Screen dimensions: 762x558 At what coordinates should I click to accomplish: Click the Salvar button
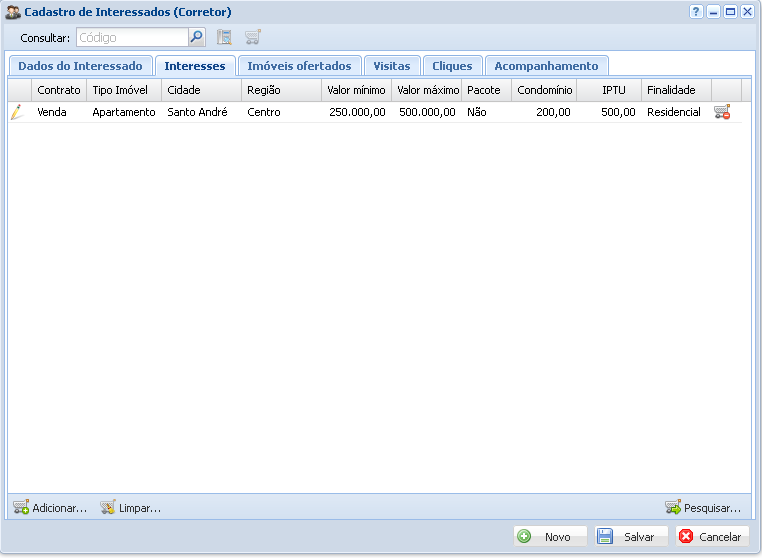pyautogui.click(x=630, y=537)
